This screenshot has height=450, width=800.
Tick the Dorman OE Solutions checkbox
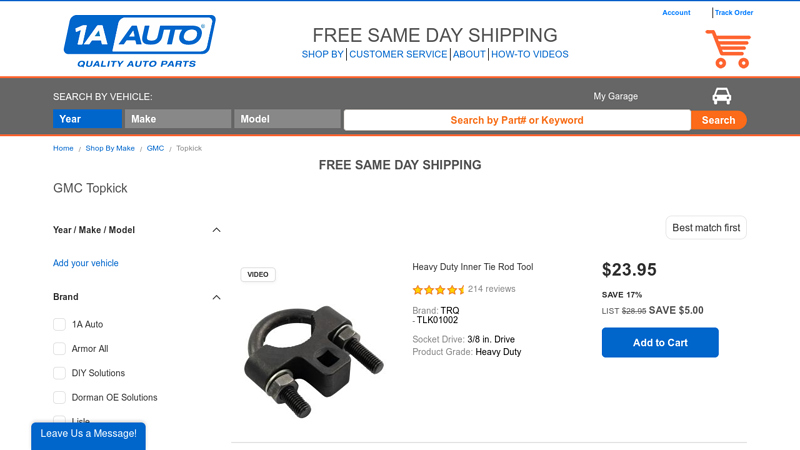coord(60,398)
